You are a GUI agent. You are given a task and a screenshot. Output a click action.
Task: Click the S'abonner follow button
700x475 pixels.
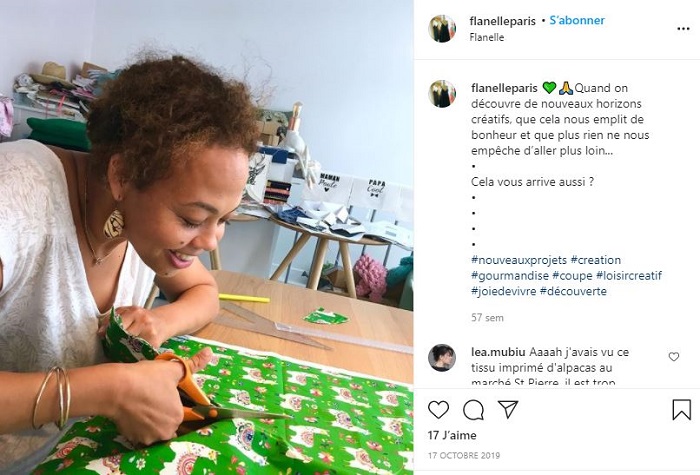click(577, 20)
